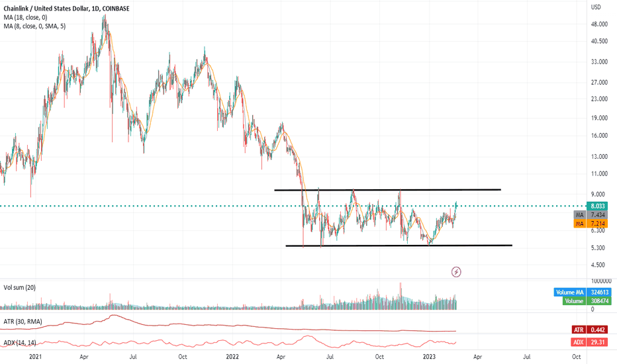Screen dimensions: 617x364
Task: Select the Vol sum (20) indicator label
Action: coord(19,288)
